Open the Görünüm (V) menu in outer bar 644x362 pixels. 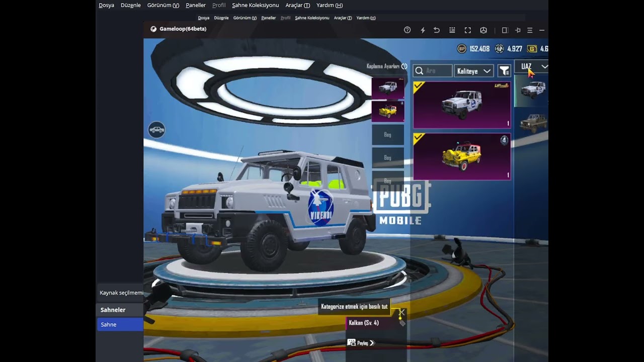163,5
